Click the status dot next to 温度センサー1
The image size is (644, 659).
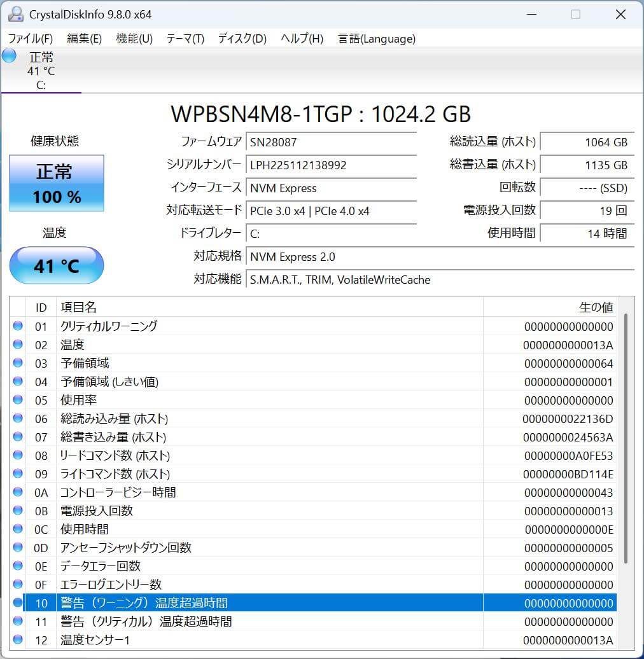pyautogui.click(x=18, y=640)
